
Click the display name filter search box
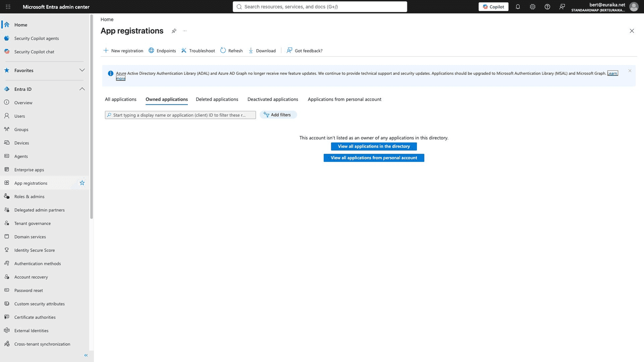pos(180,115)
